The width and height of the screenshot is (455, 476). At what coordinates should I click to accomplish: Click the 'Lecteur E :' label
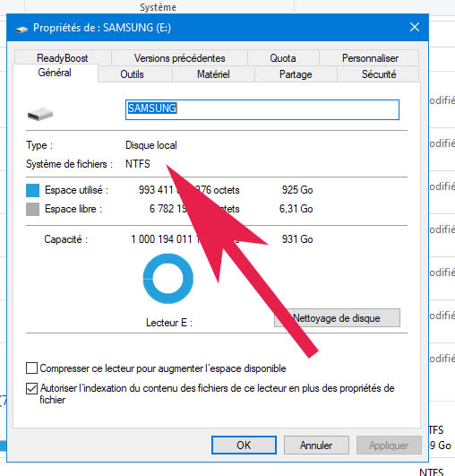pyautogui.click(x=169, y=323)
